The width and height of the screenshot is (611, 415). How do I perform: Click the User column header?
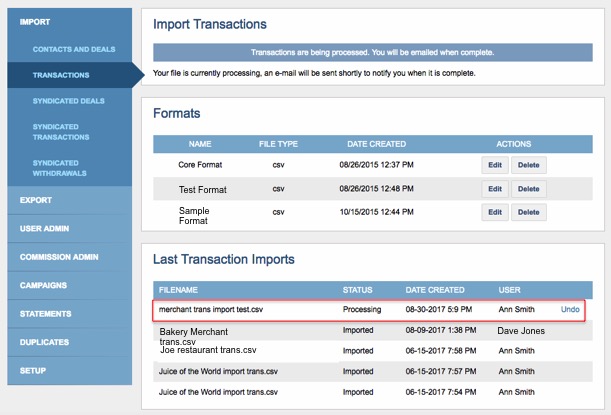(509, 290)
